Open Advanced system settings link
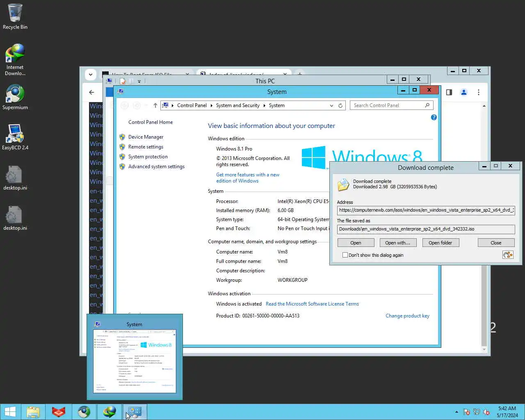 pos(156,167)
